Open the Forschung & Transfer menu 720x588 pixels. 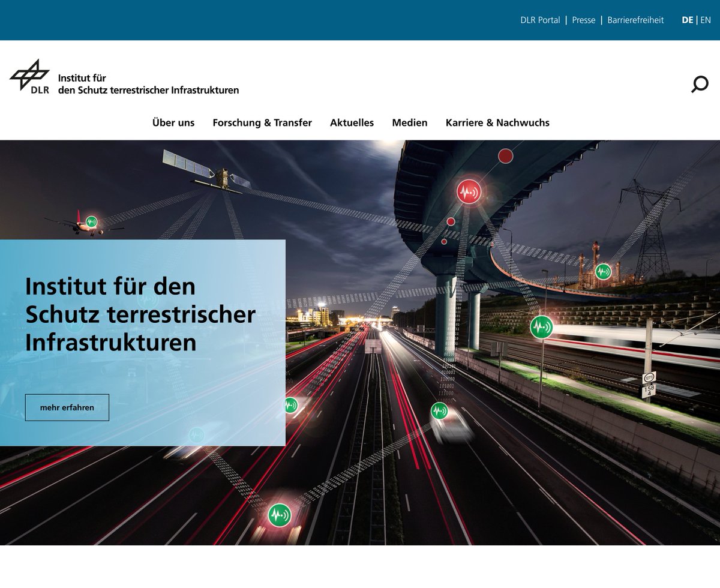[262, 122]
